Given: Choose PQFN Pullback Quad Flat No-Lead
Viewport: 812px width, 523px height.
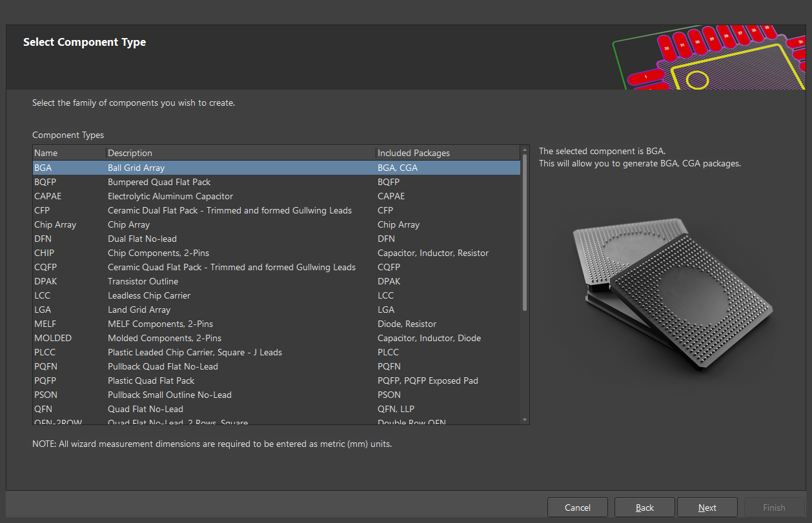Looking at the screenshot, I should 276,366.
